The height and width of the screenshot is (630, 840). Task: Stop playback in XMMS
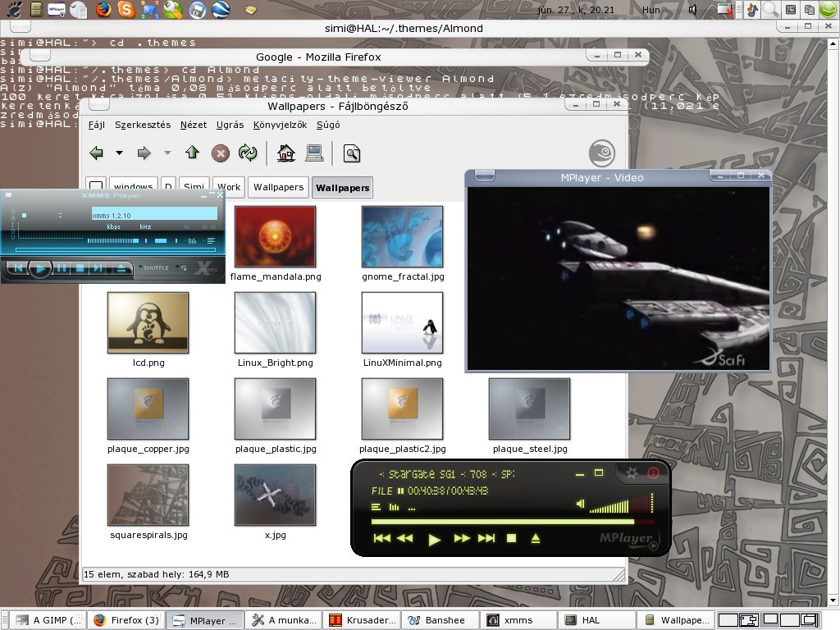80,268
